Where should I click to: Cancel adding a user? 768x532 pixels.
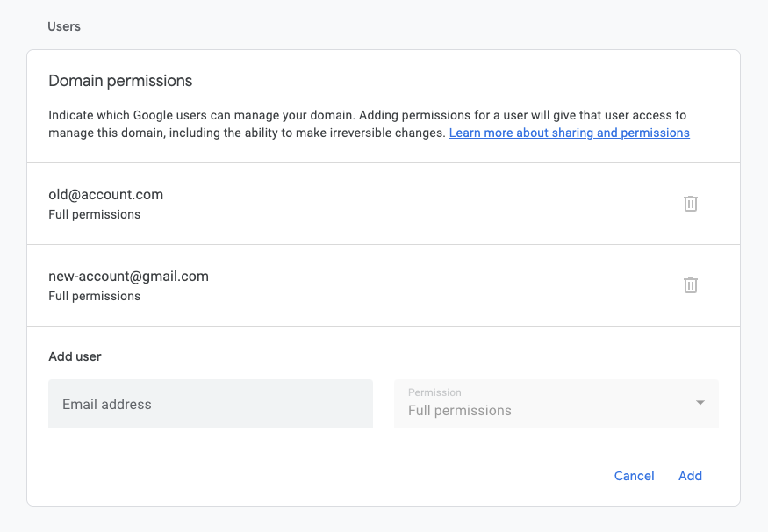point(635,476)
